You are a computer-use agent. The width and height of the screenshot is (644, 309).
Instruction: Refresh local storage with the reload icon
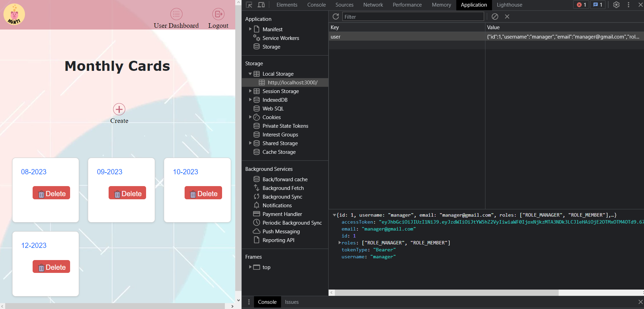click(x=336, y=16)
